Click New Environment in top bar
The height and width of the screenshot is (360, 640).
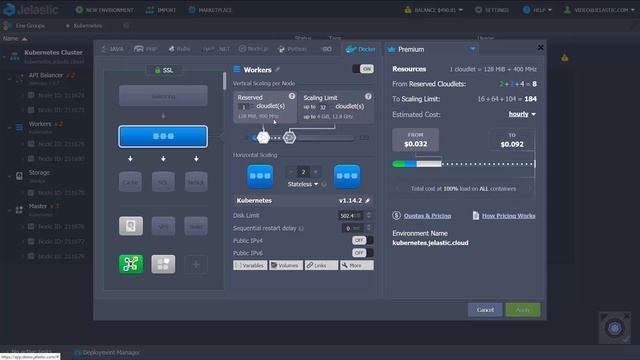coord(104,10)
